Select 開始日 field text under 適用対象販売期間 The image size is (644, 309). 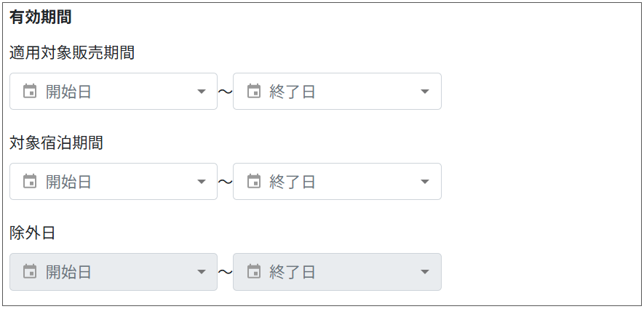[x=68, y=92]
